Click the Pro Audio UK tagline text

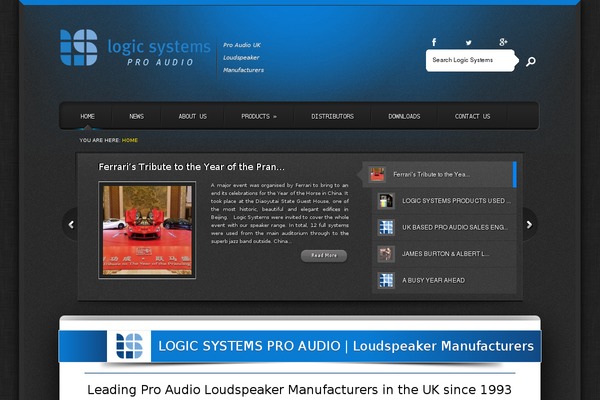click(x=242, y=45)
